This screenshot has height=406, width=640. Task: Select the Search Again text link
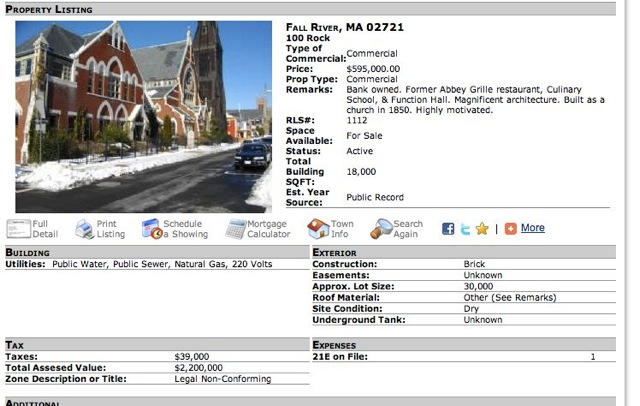(408, 229)
